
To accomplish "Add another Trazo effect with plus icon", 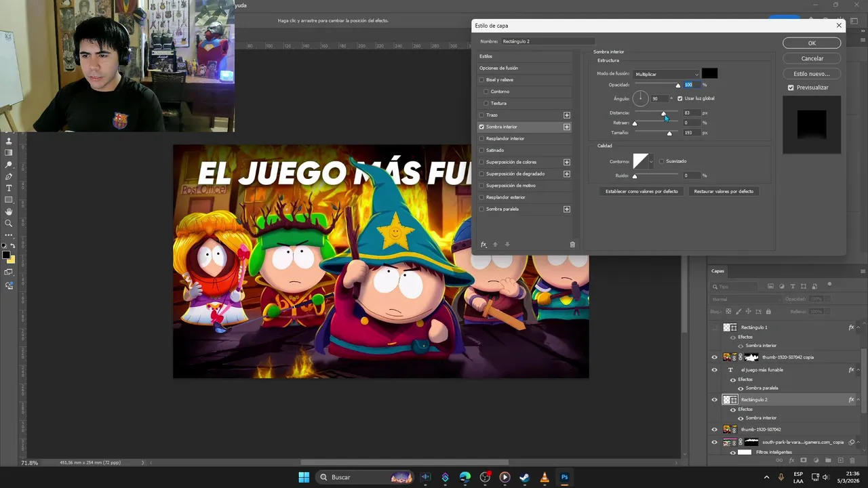I will click(567, 115).
